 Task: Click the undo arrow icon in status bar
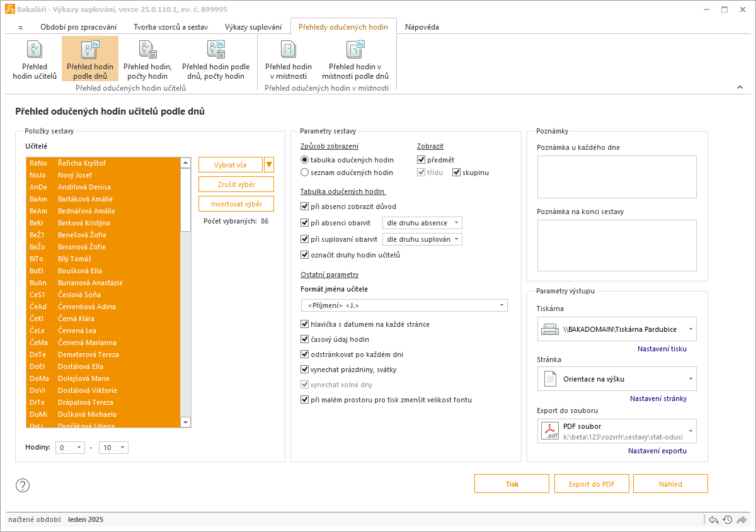click(x=714, y=519)
